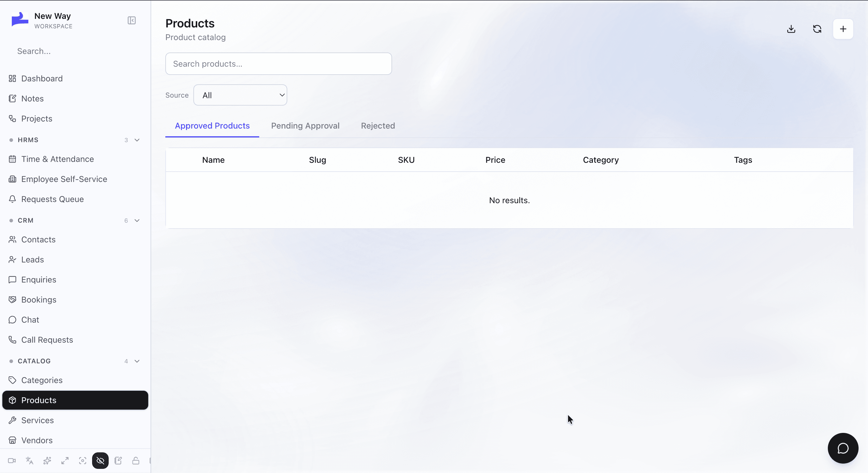Collapse the CATALOG section chevron
868x473 pixels.
coord(137,361)
